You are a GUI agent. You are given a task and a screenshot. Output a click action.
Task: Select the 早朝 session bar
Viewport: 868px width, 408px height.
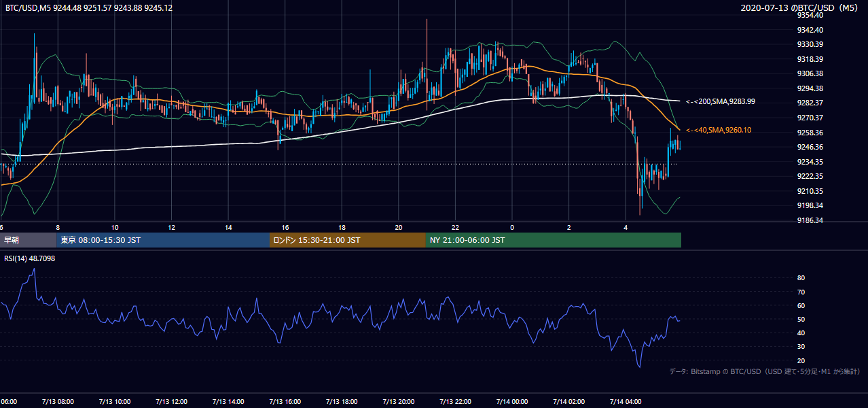pyautogui.click(x=29, y=240)
